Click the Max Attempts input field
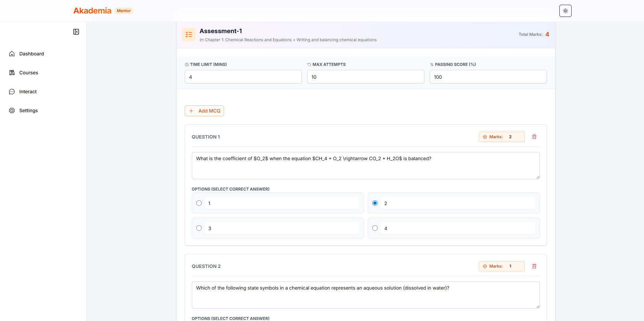Viewport: 644px width, 321px height. click(x=365, y=77)
